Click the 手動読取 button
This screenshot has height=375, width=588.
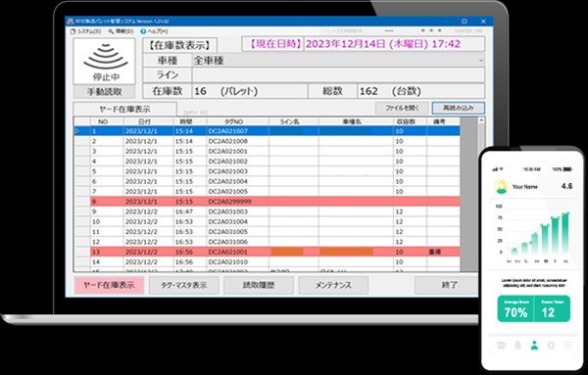click(105, 91)
